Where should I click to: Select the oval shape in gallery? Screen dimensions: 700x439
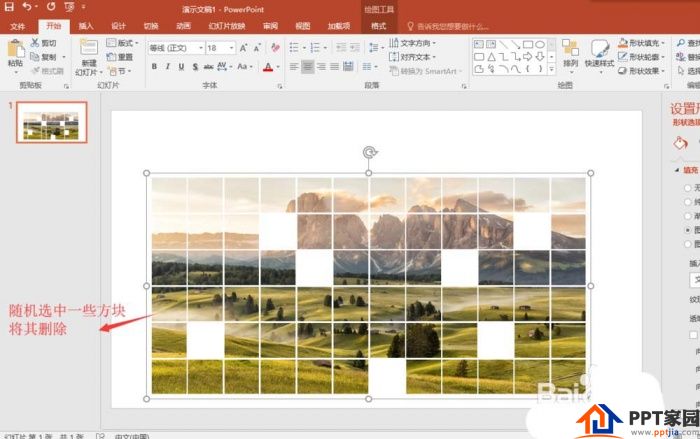[x=540, y=44]
